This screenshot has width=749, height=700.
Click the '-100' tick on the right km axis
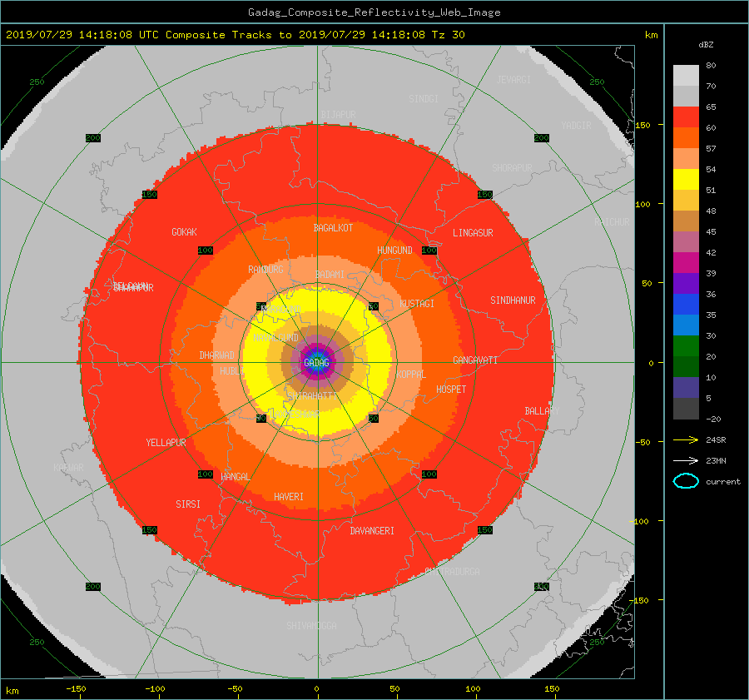pos(641,521)
